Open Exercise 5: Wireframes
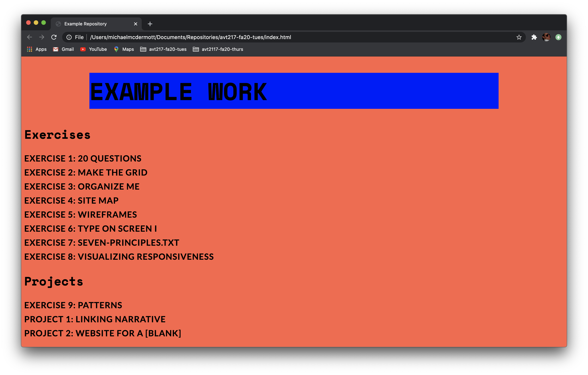Image resolution: width=588 pixels, height=375 pixels. click(x=81, y=214)
